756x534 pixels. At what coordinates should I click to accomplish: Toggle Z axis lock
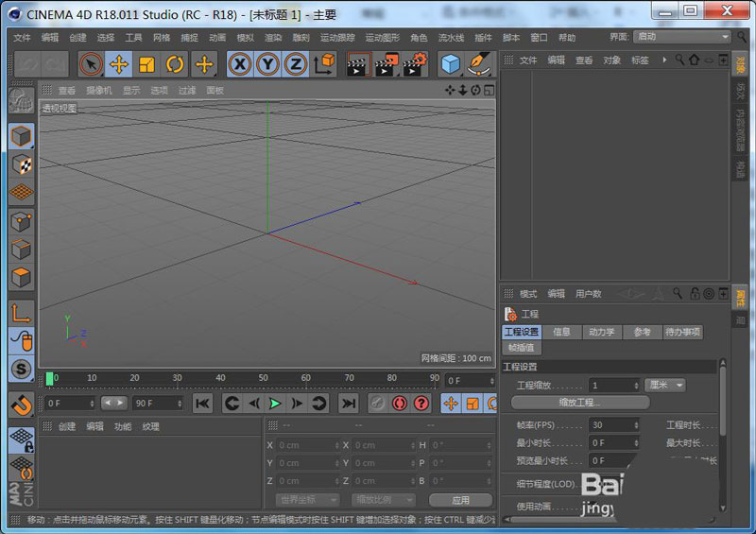tap(296, 64)
